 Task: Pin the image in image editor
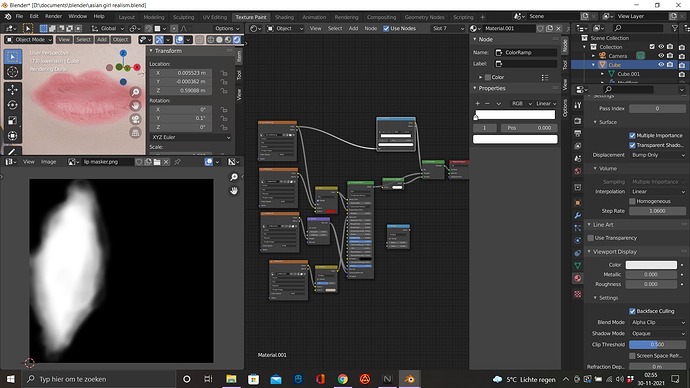pyautogui.click(x=177, y=162)
